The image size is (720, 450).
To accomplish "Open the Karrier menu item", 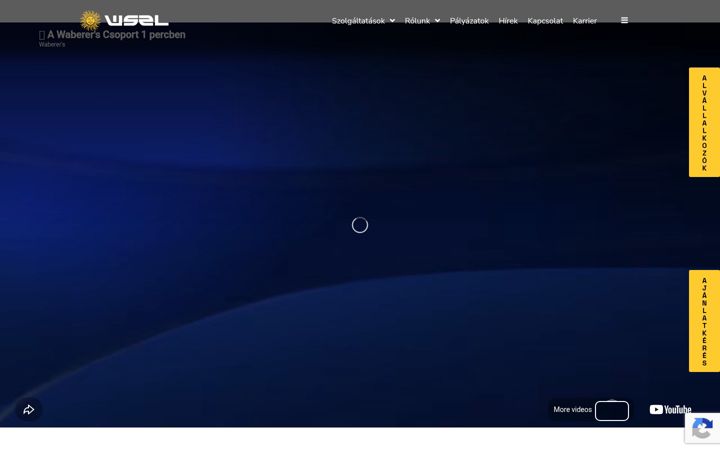I will tap(585, 21).
